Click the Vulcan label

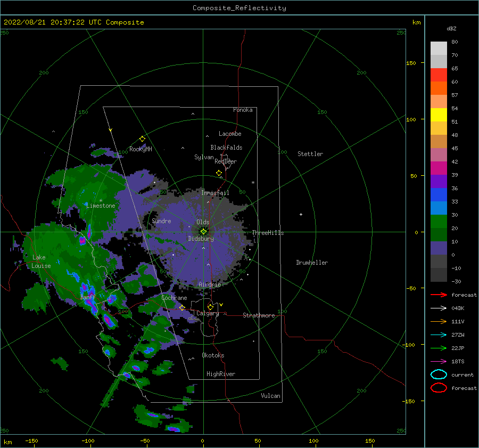tap(270, 396)
